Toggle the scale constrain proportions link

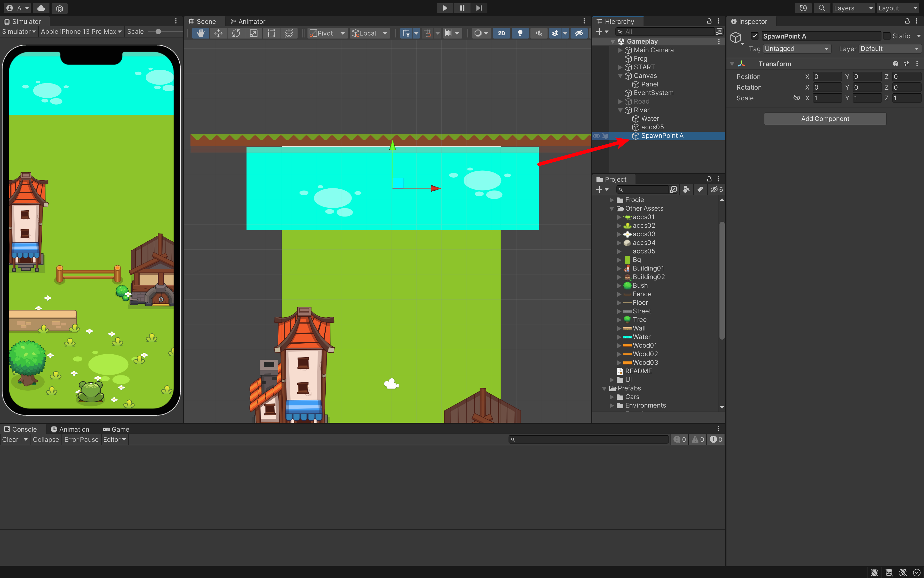[796, 98]
